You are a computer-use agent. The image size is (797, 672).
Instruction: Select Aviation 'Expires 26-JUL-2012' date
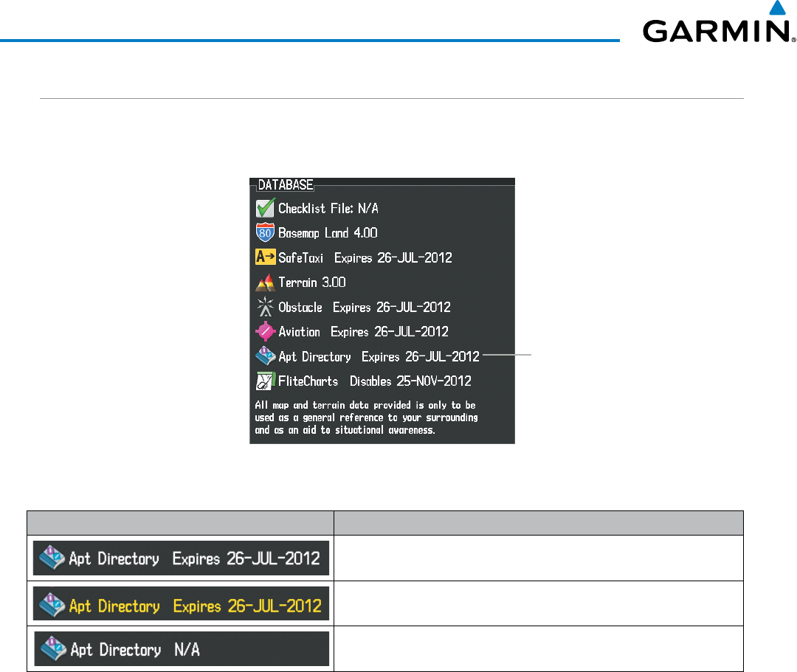click(x=390, y=332)
